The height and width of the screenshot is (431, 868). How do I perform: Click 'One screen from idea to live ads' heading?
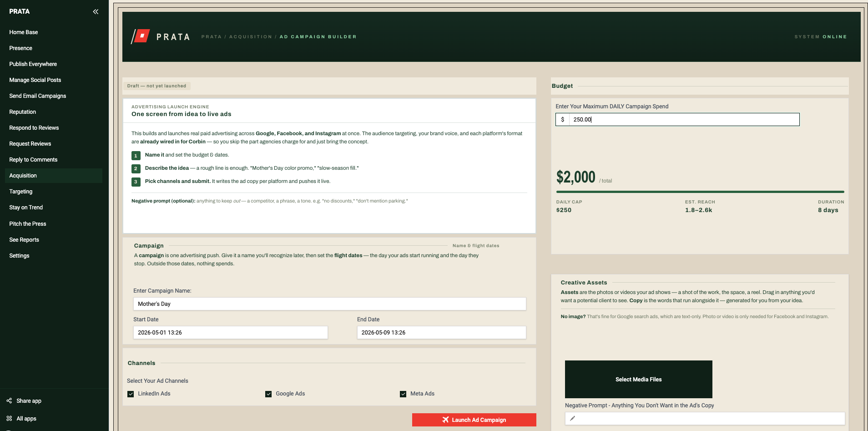[x=182, y=114]
